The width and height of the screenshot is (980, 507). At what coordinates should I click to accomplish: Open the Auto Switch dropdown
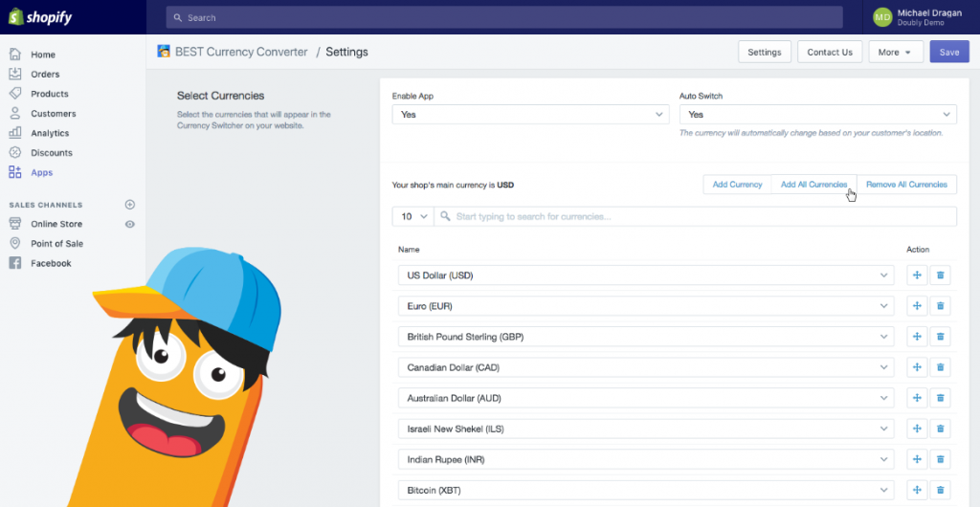[818, 114]
